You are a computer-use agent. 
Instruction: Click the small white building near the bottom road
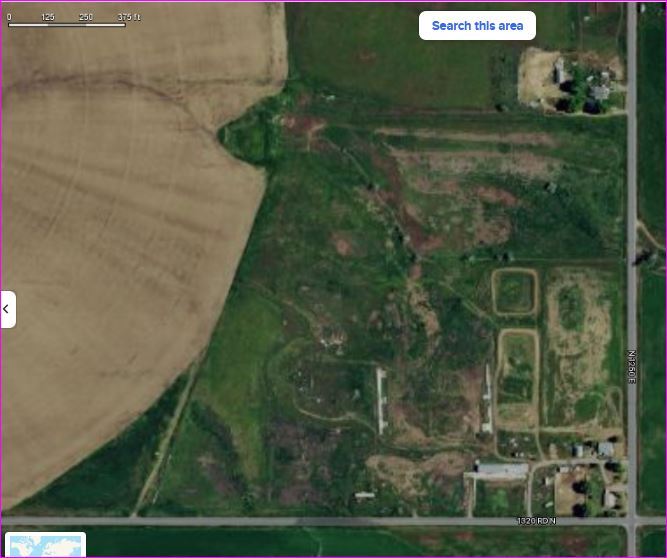(x=365, y=495)
